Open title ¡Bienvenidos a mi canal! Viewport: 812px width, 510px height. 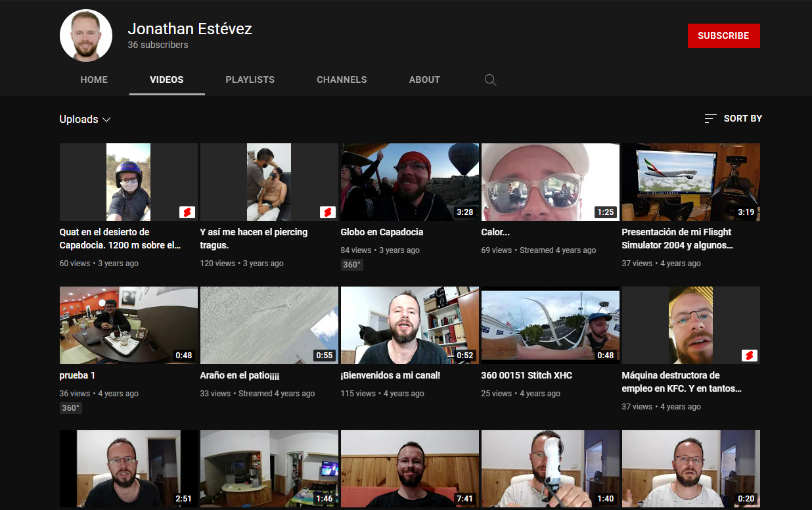click(390, 375)
